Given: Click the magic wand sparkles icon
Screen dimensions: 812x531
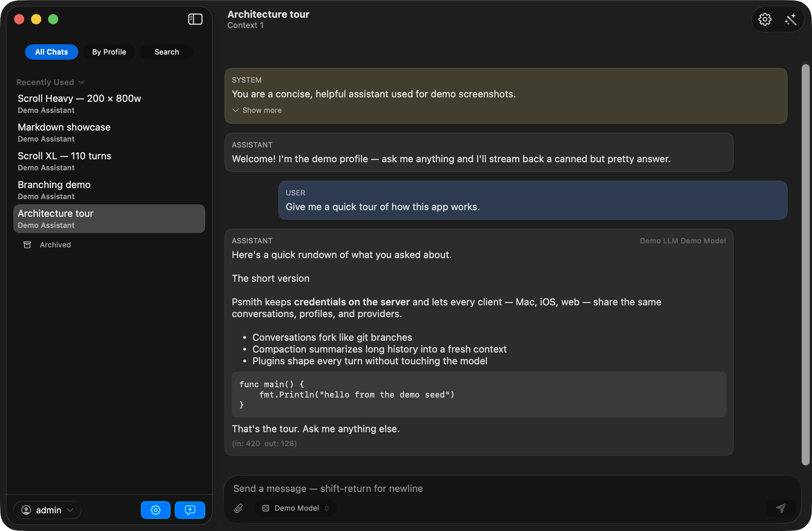Looking at the screenshot, I should [x=791, y=19].
